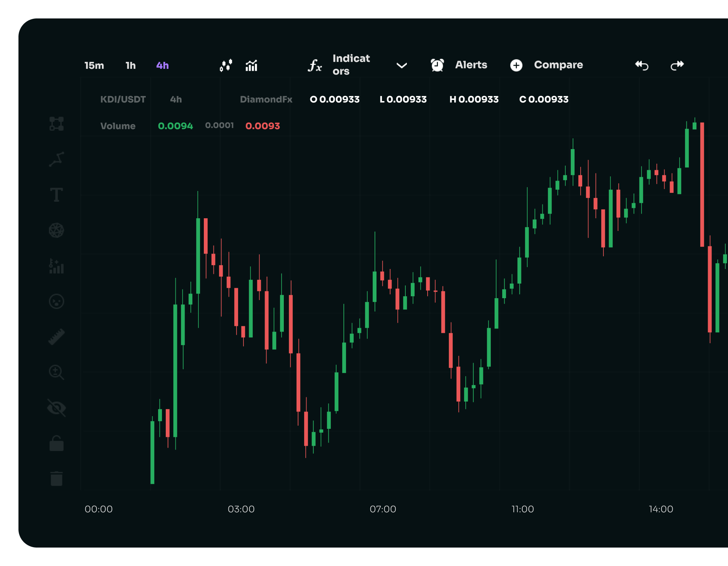The height and width of the screenshot is (566, 728).
Task: Open the candlestick chart type icon
Action: pos(226,65)
